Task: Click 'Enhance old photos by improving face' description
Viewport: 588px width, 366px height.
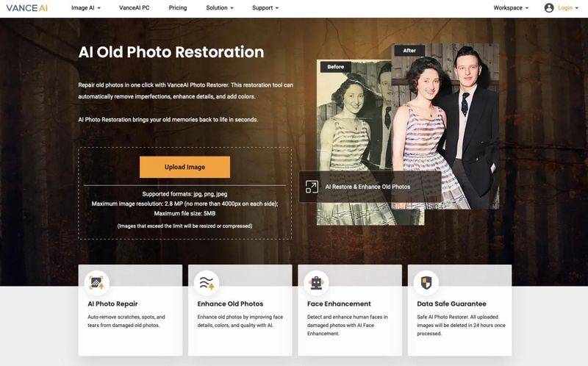Action: point(240,321)
